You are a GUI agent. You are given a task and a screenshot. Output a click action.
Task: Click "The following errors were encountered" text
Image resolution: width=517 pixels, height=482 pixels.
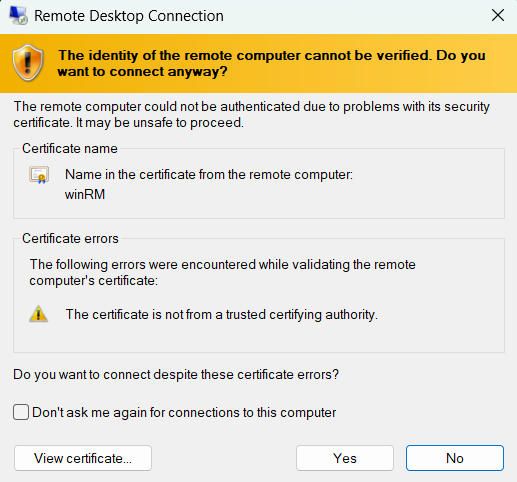(223, 273)
